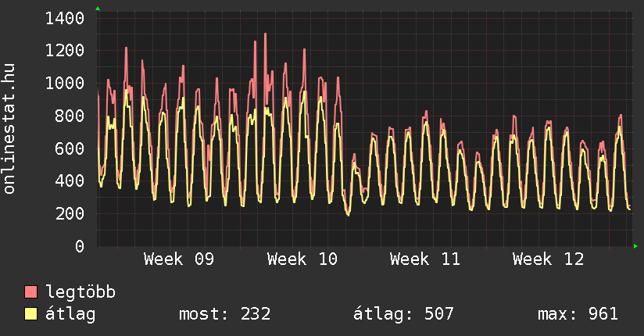Click the yellow átlag legend color swatch

coord(31,314)
